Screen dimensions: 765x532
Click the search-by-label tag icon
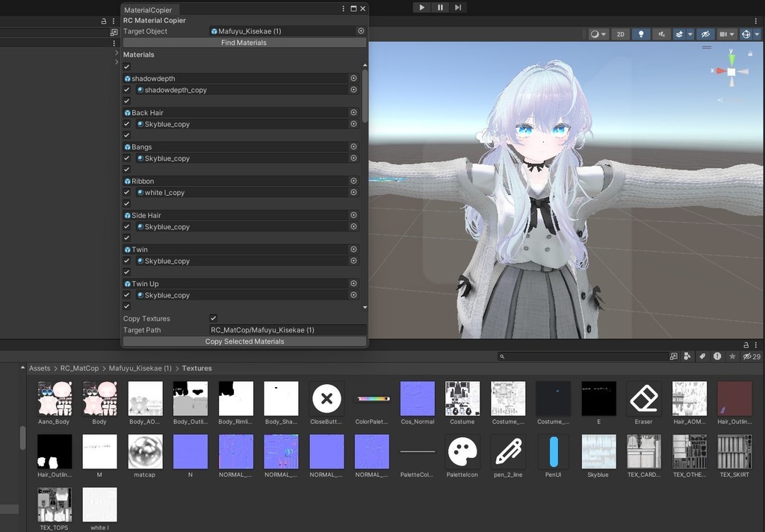(x=702, y=356)
